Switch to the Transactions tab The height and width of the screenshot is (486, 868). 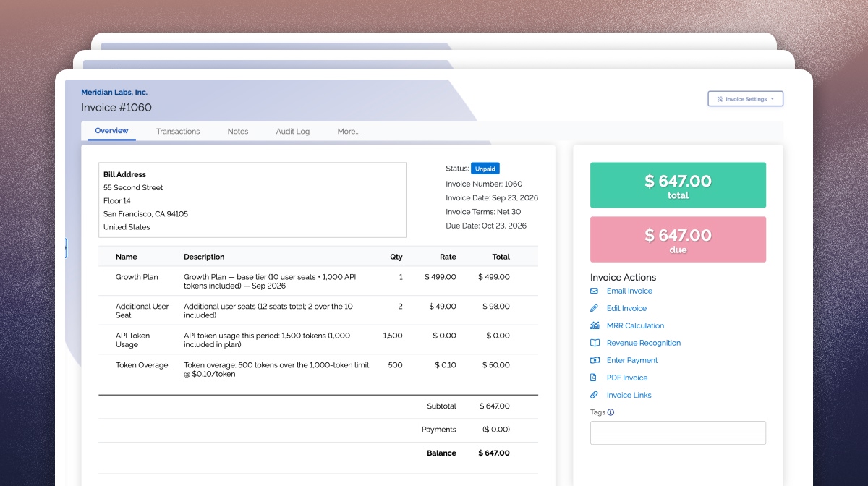(178, 132)
